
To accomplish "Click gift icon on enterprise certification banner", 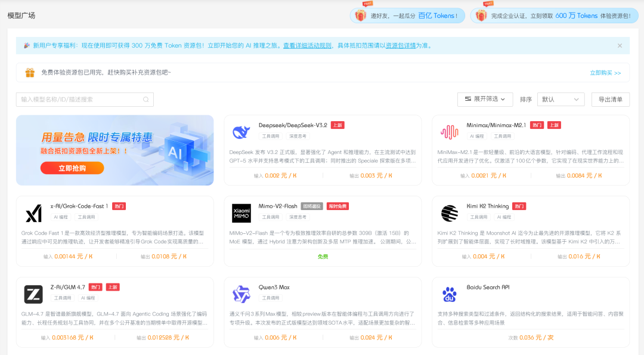I will click(481, 16).
